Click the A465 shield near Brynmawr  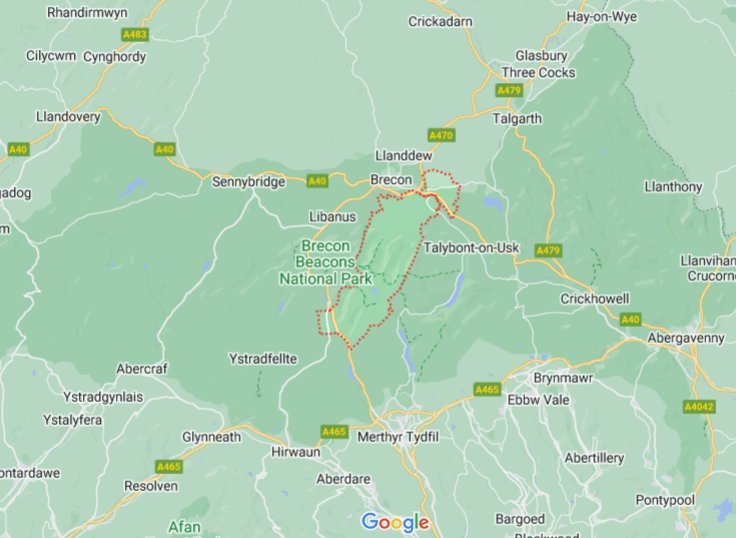(x=487, y=390)
